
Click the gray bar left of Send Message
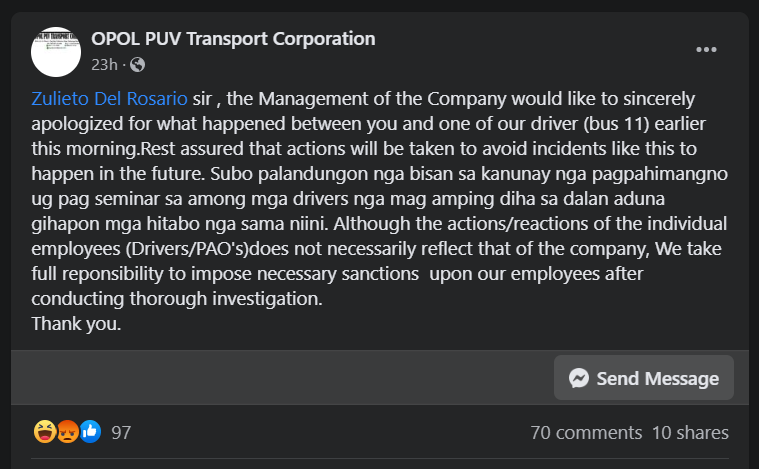tap(282, 378)
